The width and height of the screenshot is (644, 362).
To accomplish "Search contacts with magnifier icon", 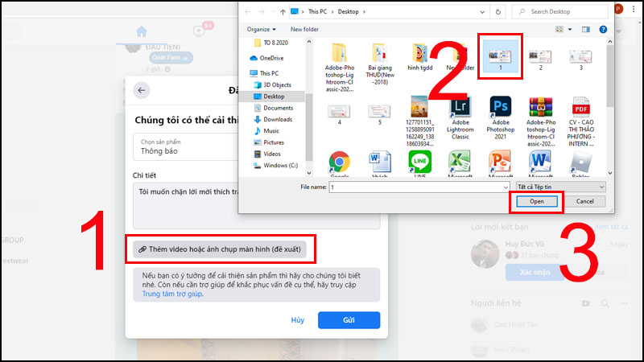I will coord(605,303).
